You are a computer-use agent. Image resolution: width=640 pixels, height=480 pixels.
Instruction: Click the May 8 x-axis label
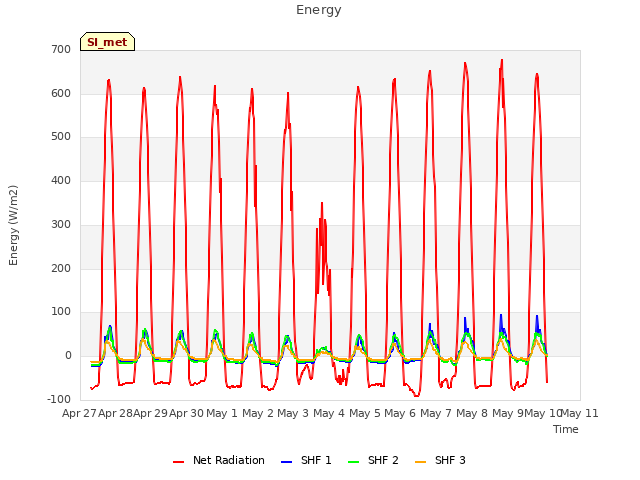[x=472, y=413]
